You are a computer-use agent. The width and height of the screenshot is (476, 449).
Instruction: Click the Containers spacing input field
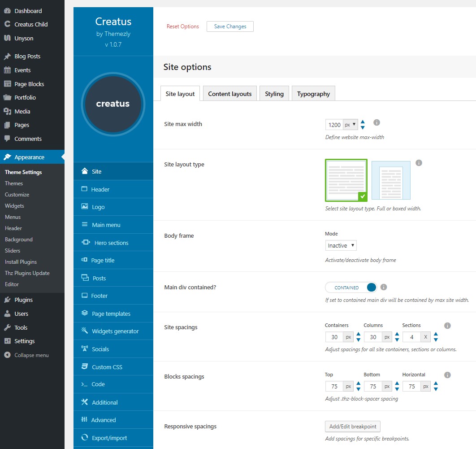[334, 337]
